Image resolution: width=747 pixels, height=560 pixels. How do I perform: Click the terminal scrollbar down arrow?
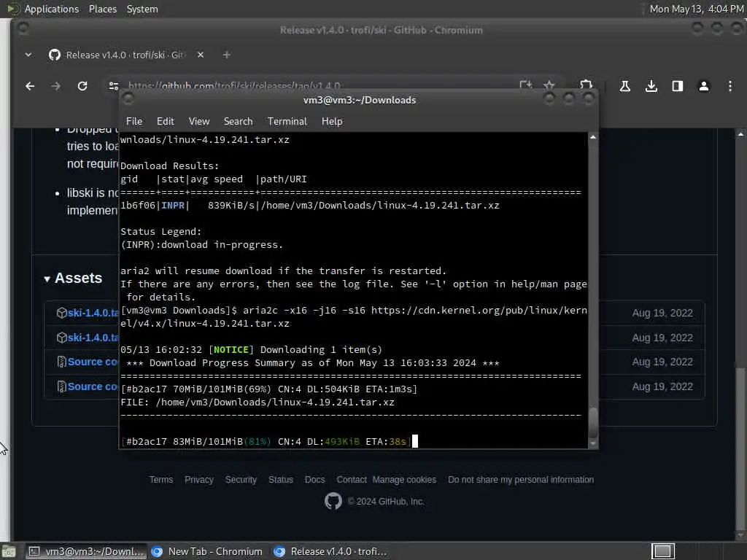(x=593, y=443)
